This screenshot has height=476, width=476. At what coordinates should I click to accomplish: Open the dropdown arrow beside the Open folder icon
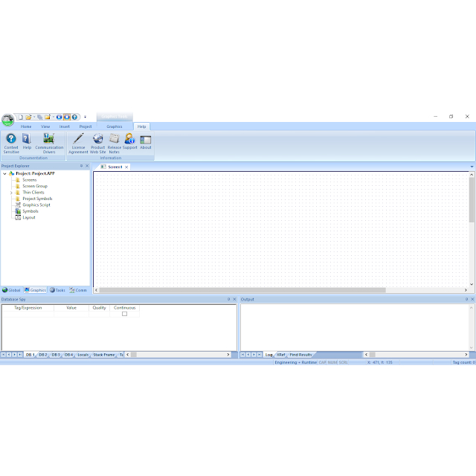coord(34,118)
